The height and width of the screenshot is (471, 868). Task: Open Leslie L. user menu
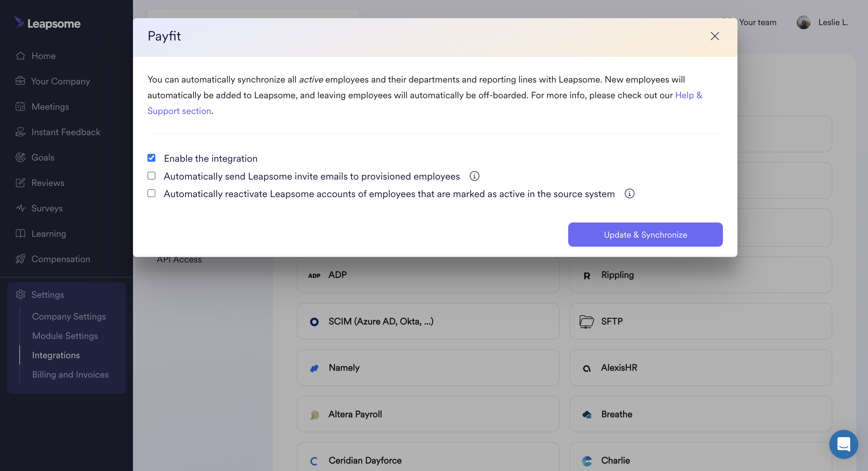coord(833,22)
